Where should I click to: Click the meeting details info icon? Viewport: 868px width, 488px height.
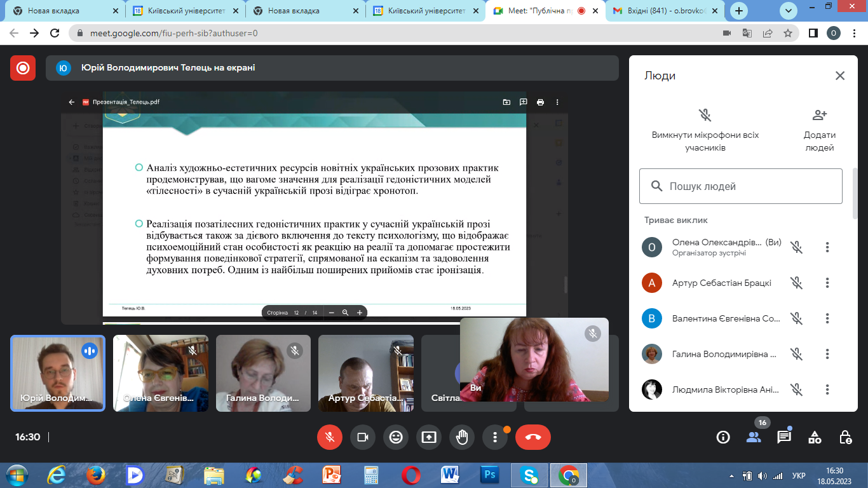click(x=723, y=437)
